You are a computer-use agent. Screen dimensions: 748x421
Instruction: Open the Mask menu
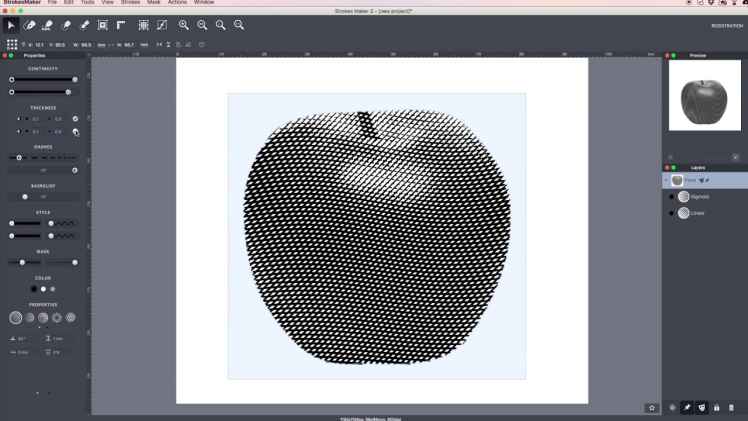click(x=153, y=3)
